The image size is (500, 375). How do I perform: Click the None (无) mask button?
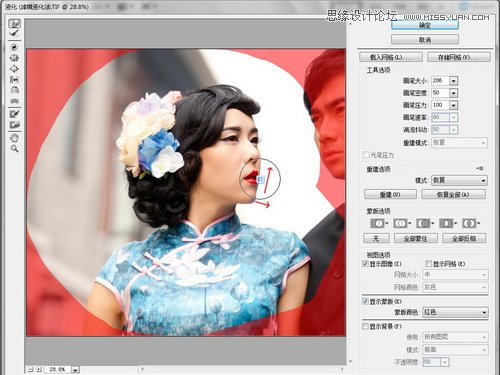[376, 238]
